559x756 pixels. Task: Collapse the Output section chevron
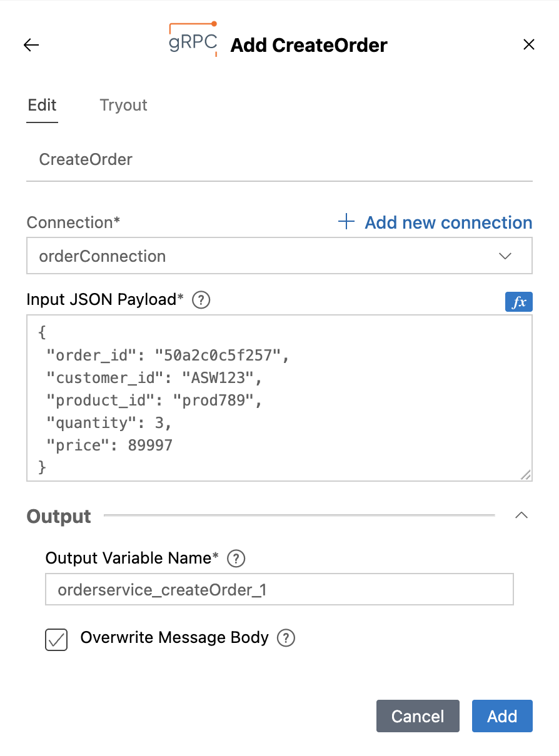pyautogui.click(x=521, y=515)
